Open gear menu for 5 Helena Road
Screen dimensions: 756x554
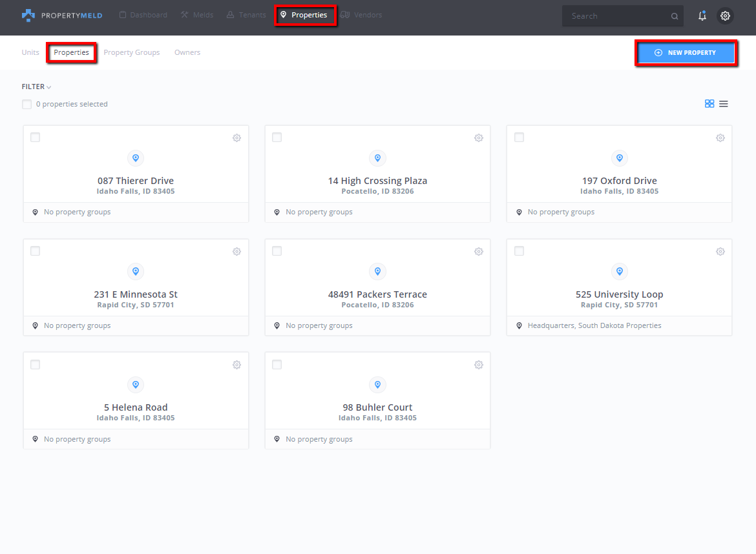(236, 365)
